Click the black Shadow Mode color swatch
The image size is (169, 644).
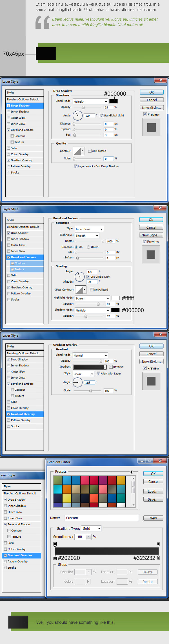(x=115, y=310)
